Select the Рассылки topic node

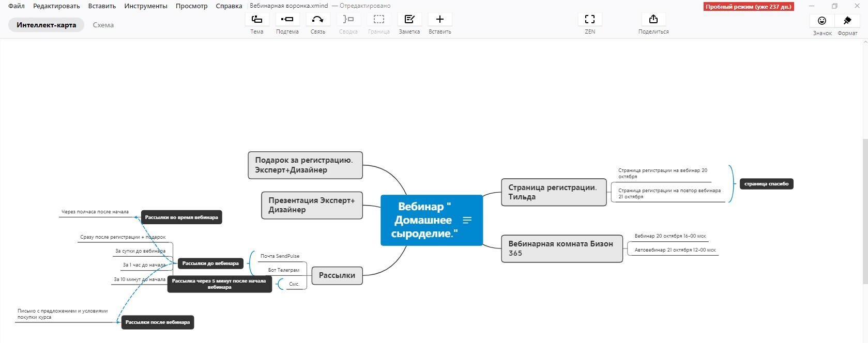point(337,275)
